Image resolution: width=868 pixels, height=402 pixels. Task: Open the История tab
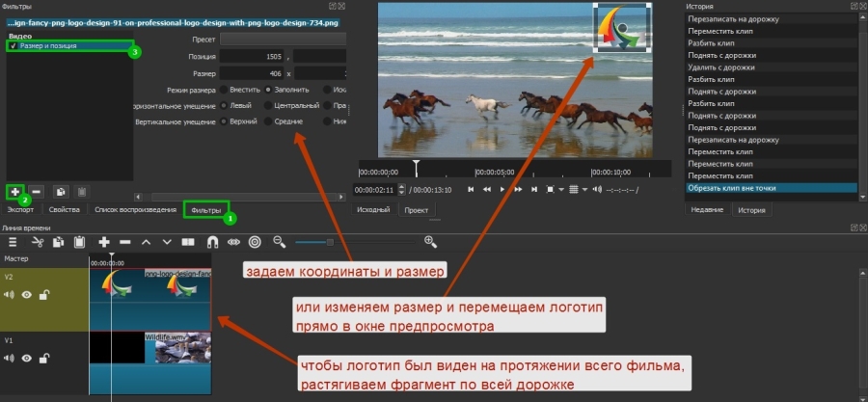(x=752, y=209)
